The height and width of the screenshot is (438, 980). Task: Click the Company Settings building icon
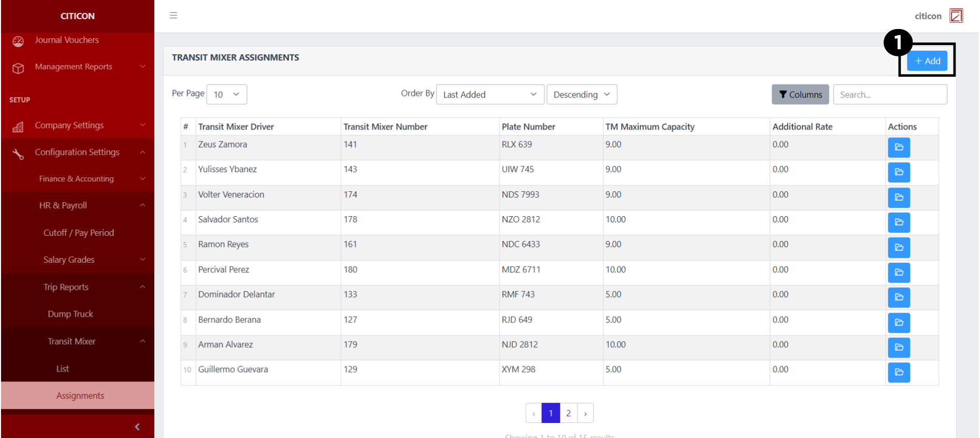point(18,126)
